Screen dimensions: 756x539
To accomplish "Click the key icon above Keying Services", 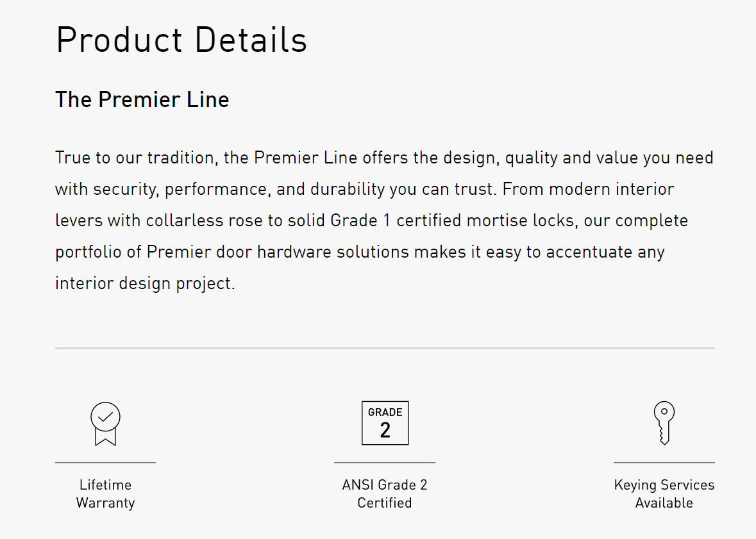I will [664, 423].
